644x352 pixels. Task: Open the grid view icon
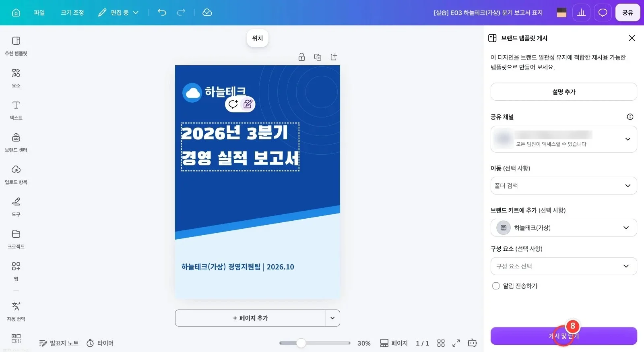[441, 343]
